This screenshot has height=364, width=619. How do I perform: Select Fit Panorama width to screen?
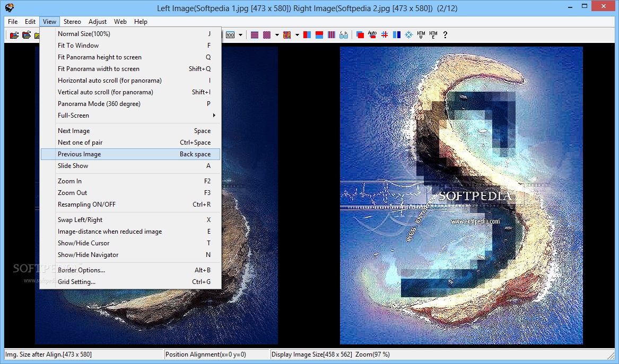130,69
